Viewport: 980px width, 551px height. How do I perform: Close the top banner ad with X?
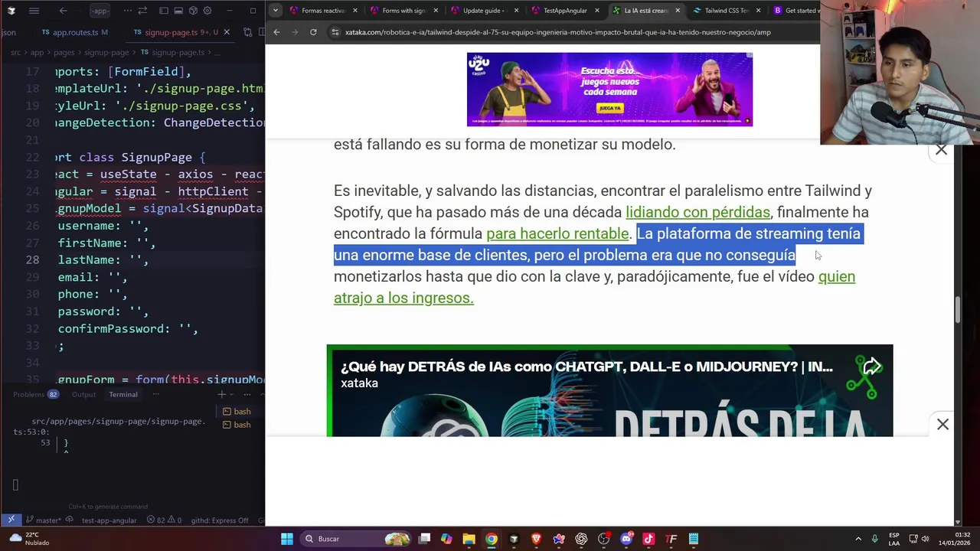click(941, 150)
